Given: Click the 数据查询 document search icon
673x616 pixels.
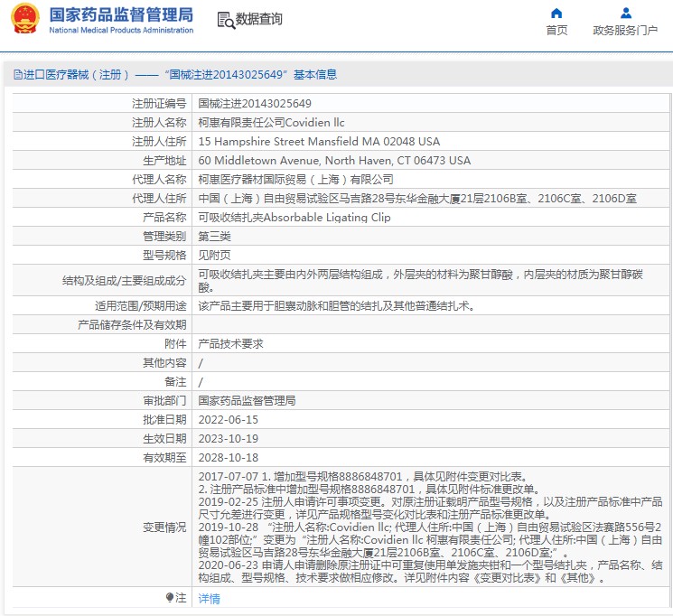Looking at the screenshot, I should [x=225, y=19].
